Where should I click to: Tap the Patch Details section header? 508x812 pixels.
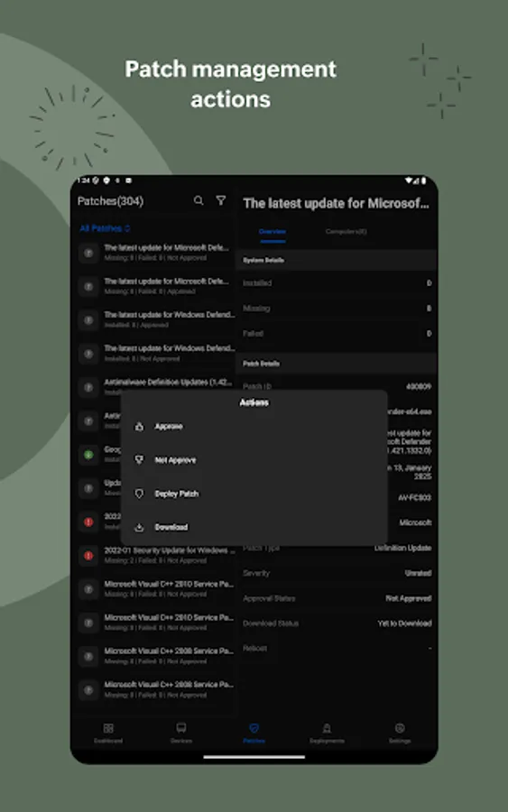coord(336,364)
